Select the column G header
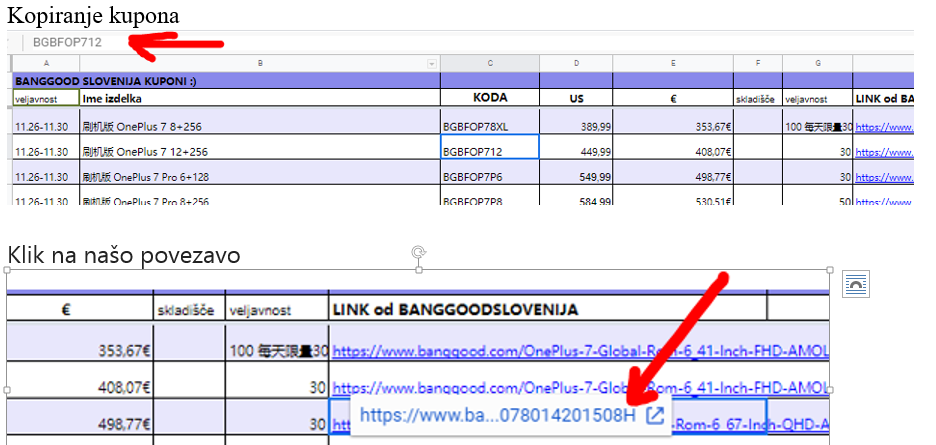Image resolution: width=936 pixels, height=445 pixels. coord(817,63)
